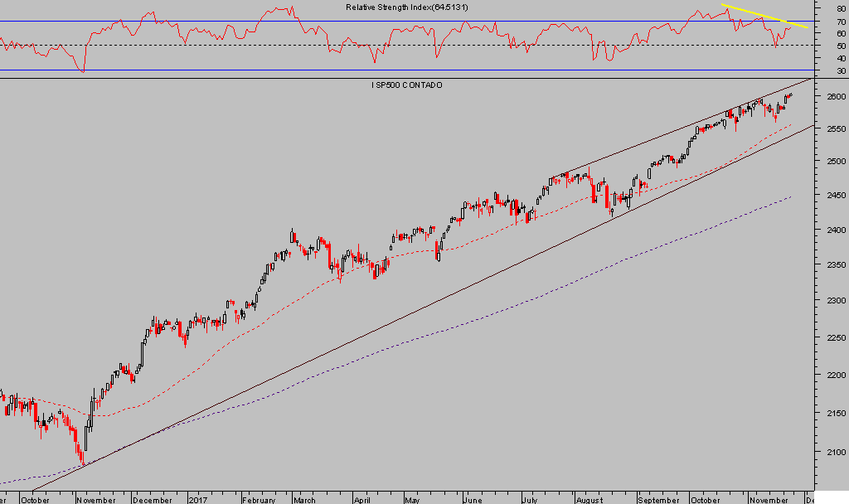Select the September label on time axis
849x504 pixels.
click(657, 500)
